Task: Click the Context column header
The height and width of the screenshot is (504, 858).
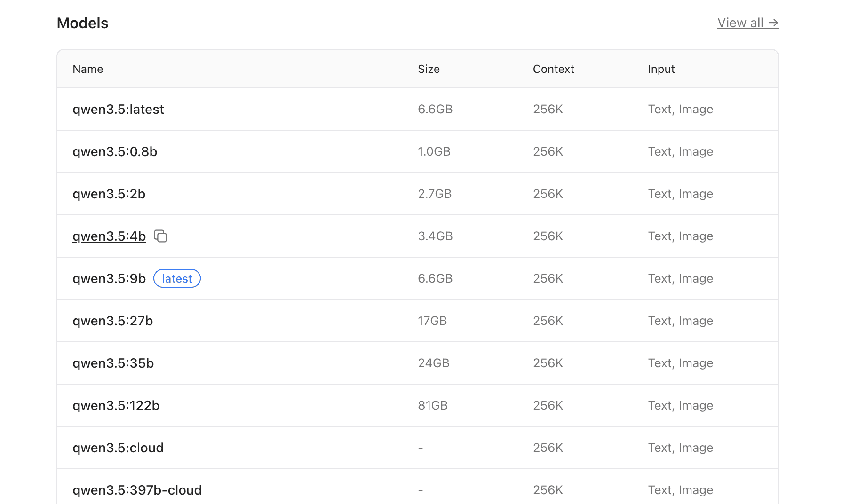Action: click(554, 69)
